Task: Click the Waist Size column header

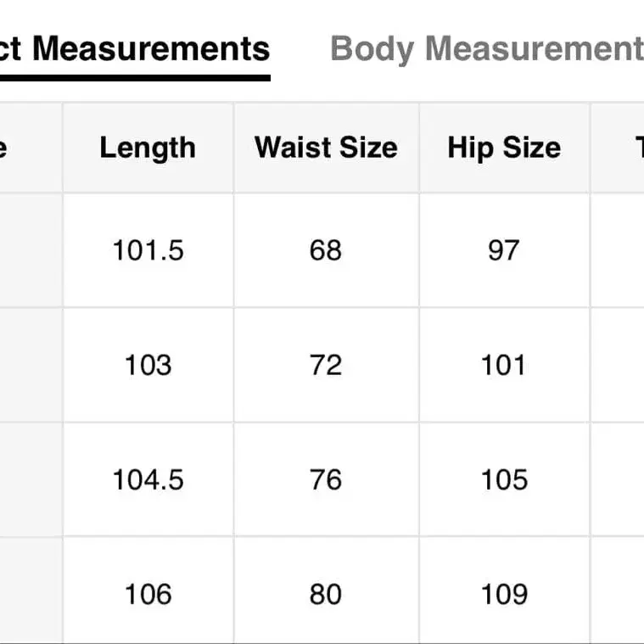Action: click(x=326, y=148)
